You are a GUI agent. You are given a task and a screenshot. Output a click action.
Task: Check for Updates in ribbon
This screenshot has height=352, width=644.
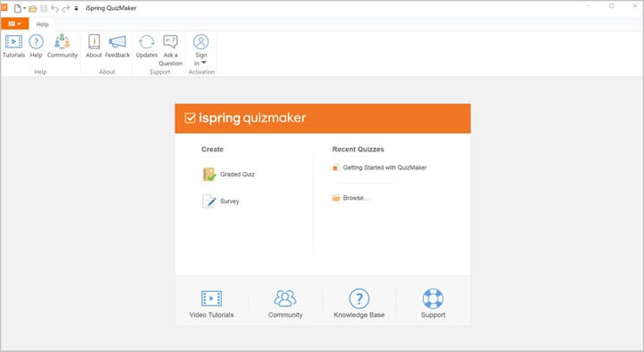coord(147,46)
